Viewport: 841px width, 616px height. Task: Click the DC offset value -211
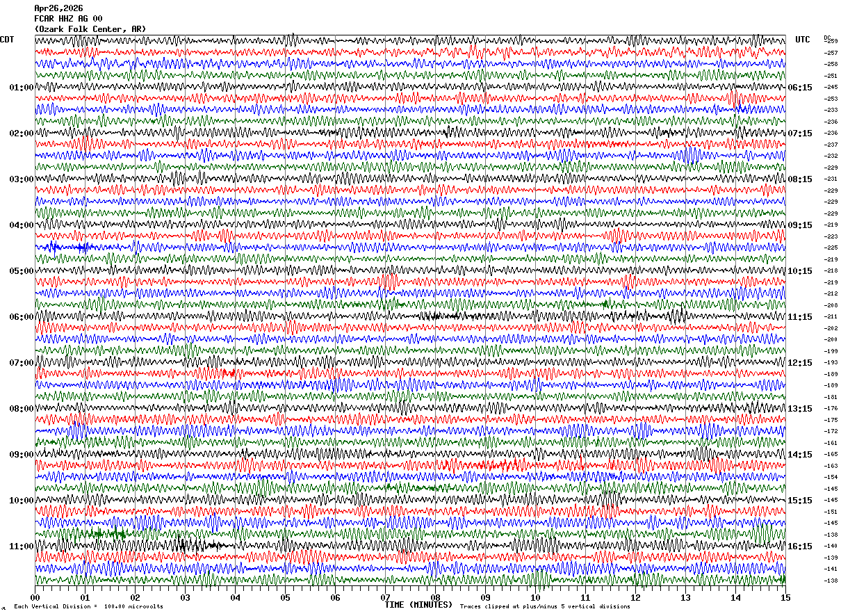pyautogui.click(x=831, y=317)
